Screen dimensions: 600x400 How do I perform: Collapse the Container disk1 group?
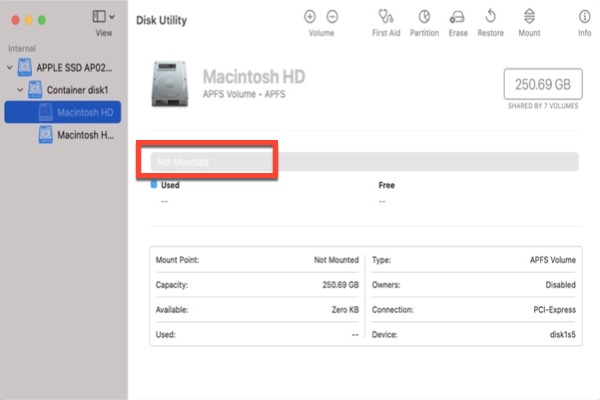pyautogui.click(x=21, y=90)
